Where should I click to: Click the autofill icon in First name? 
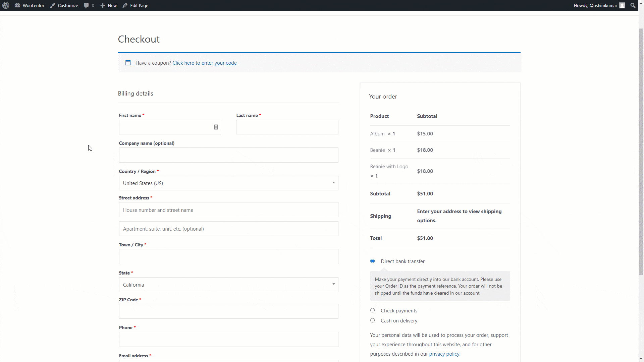[216, 127]
